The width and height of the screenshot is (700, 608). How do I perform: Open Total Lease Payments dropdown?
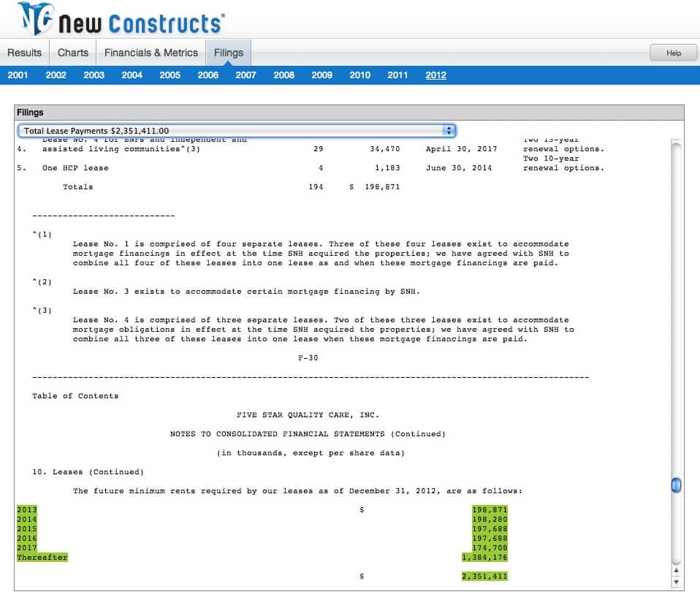[237, 130]
